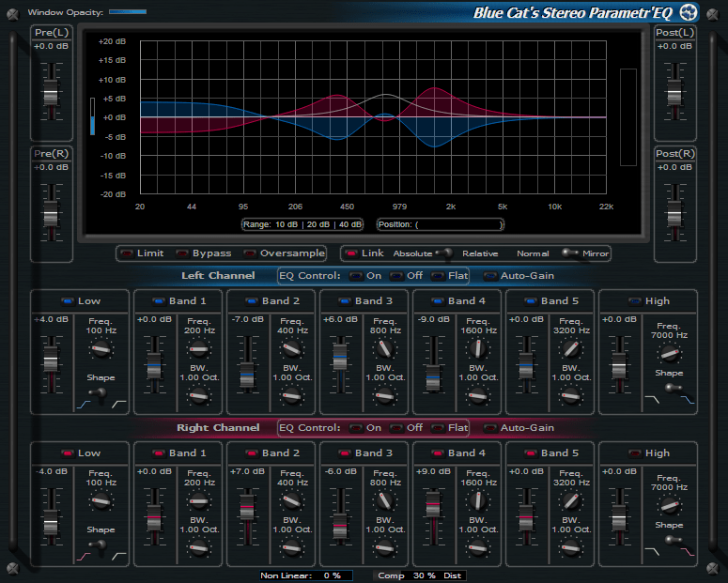Click the Pre(L) gain fader

pyautogui.click(x=51, y=92)
